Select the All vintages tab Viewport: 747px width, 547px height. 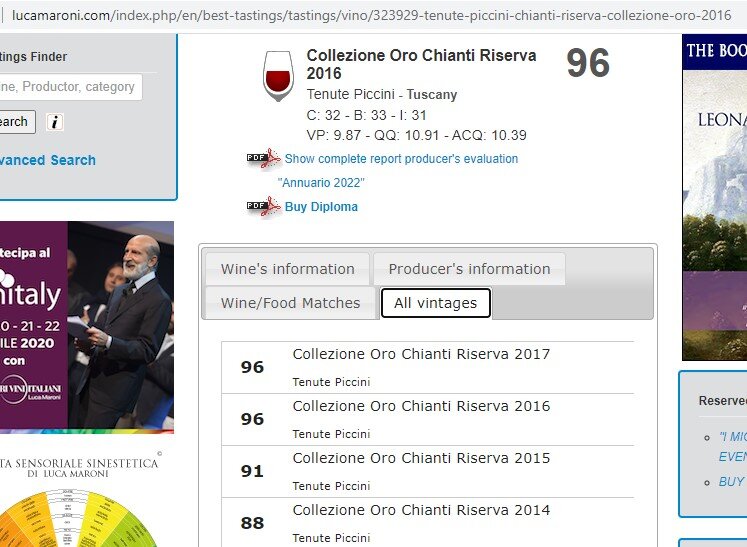(435, 303)
